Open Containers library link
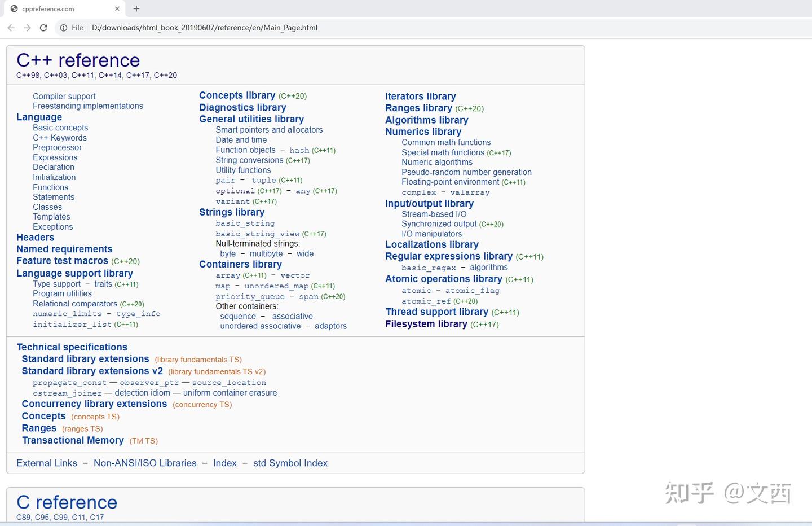The image size is (812, 526). coord(240,264)
